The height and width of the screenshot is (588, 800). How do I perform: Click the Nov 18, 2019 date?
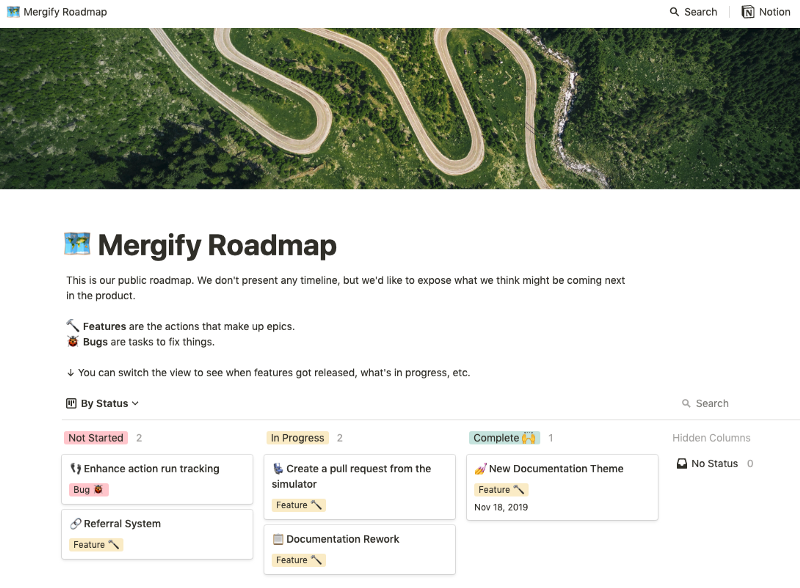[501, 507]
